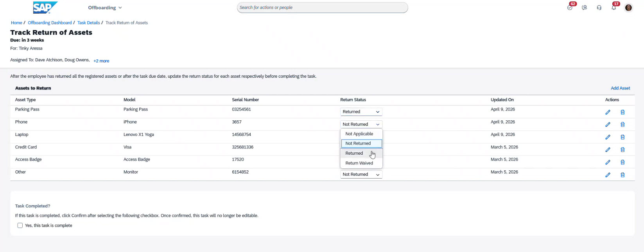Click the Add Asset link
644x252 pixels.
click(620, 88)
